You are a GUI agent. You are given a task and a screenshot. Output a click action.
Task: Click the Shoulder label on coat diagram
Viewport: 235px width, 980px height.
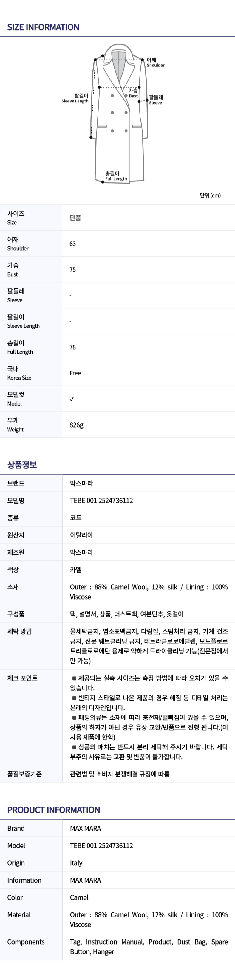tap(155, 62)
